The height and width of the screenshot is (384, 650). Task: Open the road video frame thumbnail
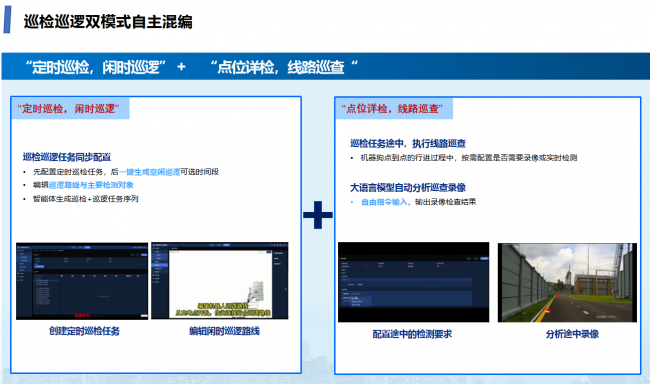coord(567,282)
